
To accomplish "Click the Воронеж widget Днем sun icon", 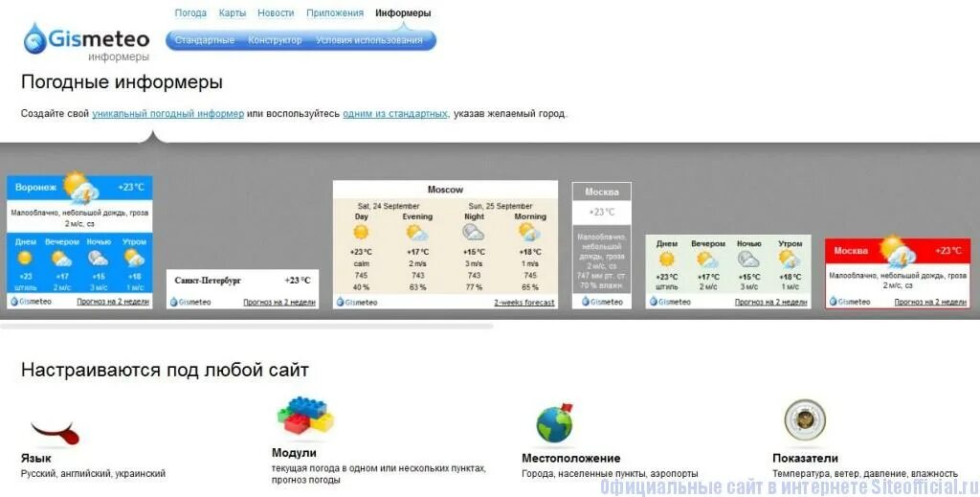I will point(25,258).
